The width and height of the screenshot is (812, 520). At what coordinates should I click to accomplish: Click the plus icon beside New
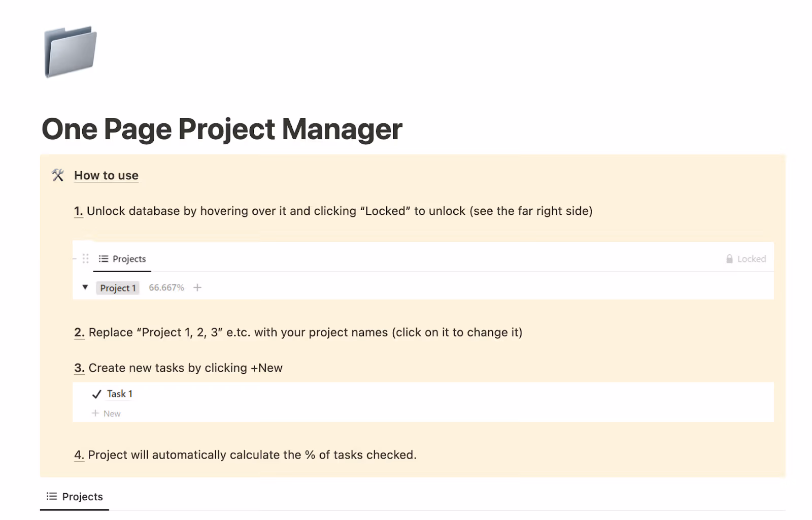95,413
